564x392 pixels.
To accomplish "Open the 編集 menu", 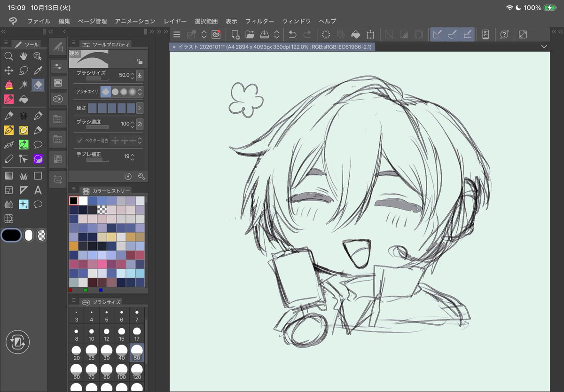I will coord(64,21).
